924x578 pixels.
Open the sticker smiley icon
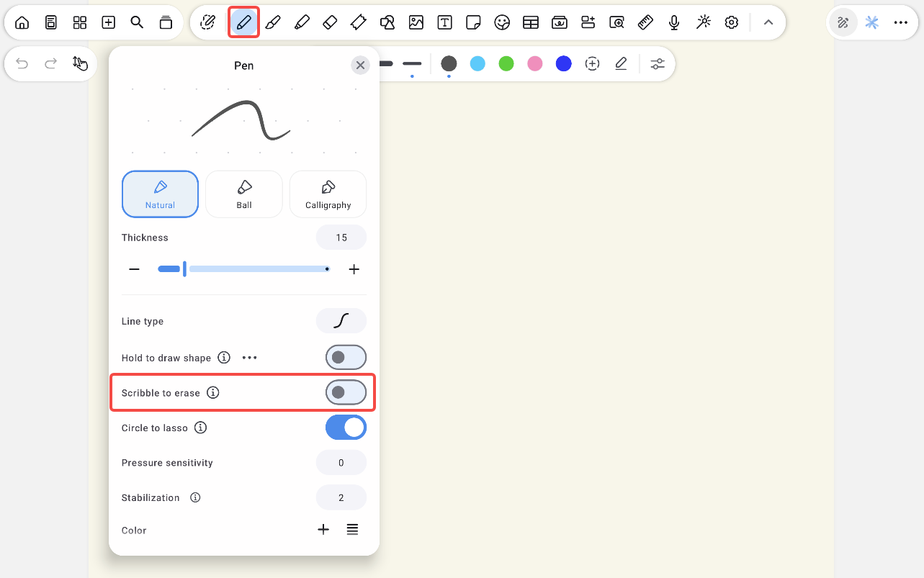pos(502,22)
